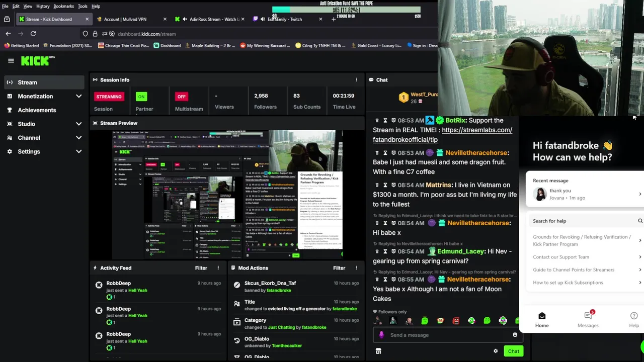Click the ban icon beside Skcus_Ekorb_Dna_Taf
This screenshot has height=362, width=644.
pyautogui.click(x=237, y=285)
